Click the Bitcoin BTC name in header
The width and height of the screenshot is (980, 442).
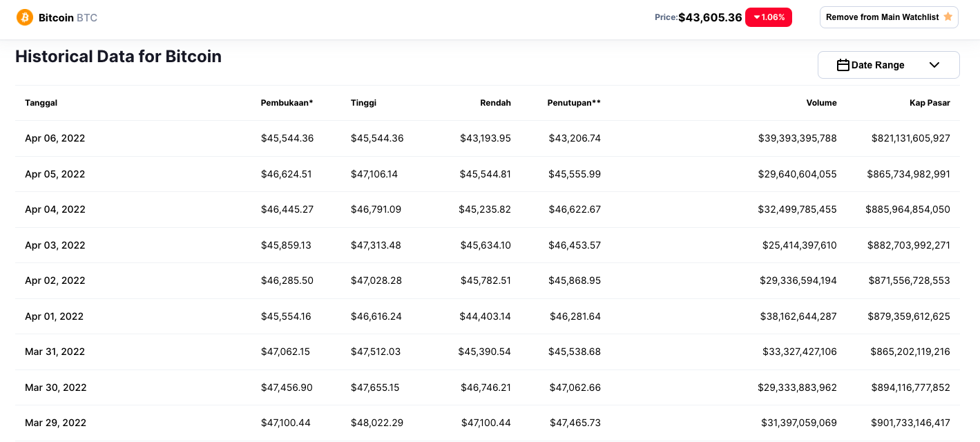pos(68,17)
